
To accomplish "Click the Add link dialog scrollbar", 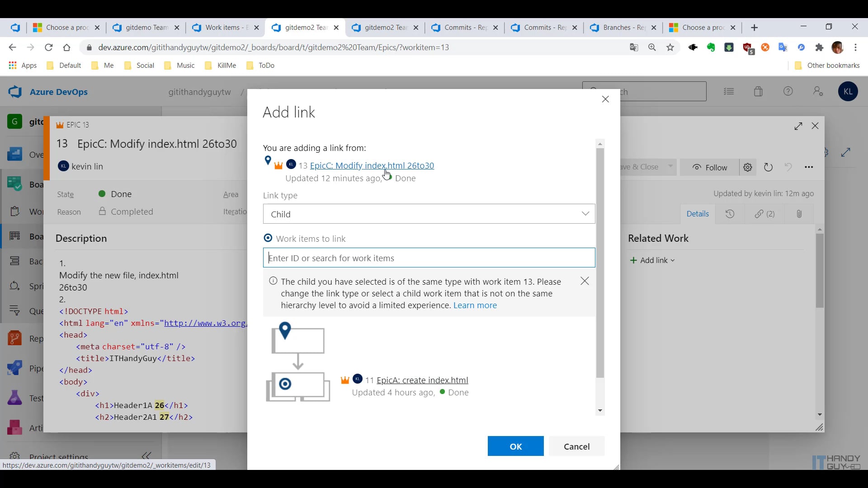I will point(600,262).
